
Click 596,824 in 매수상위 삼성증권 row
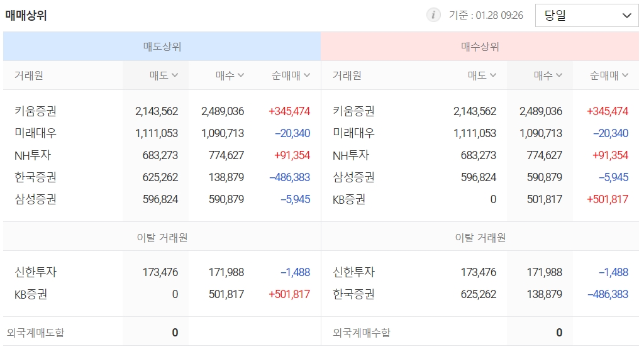tap(479, 177)
